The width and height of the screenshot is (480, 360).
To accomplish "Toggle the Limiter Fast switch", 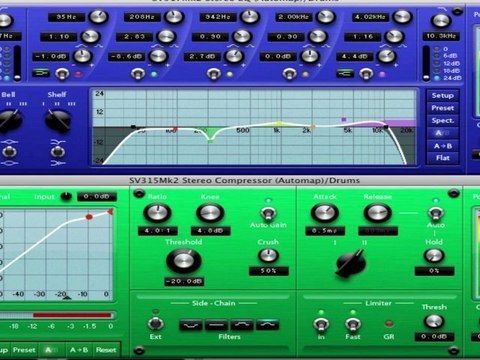I will click(352, 324).
